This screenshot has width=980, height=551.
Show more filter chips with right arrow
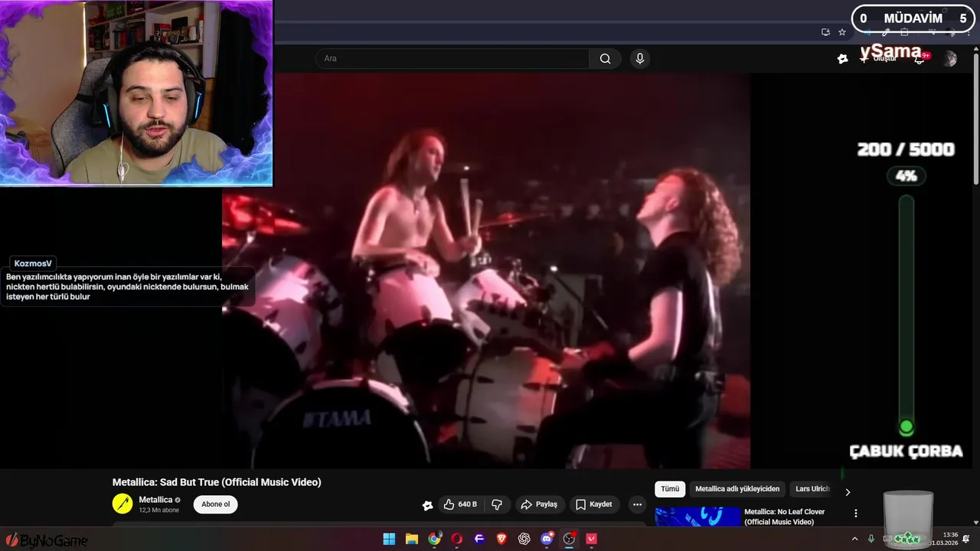pyautogui.click(x=848, y=492)
